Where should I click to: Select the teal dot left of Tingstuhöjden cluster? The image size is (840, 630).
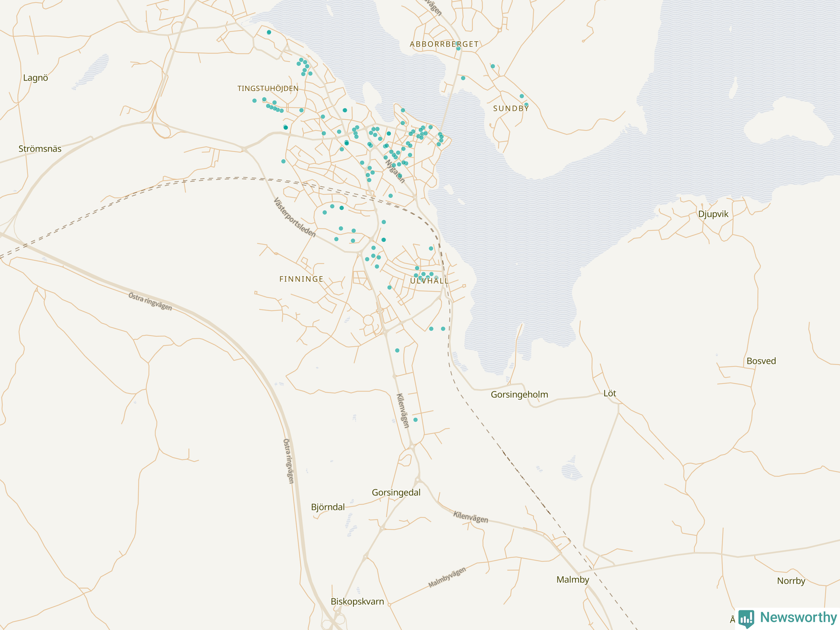tap(254, 101)
